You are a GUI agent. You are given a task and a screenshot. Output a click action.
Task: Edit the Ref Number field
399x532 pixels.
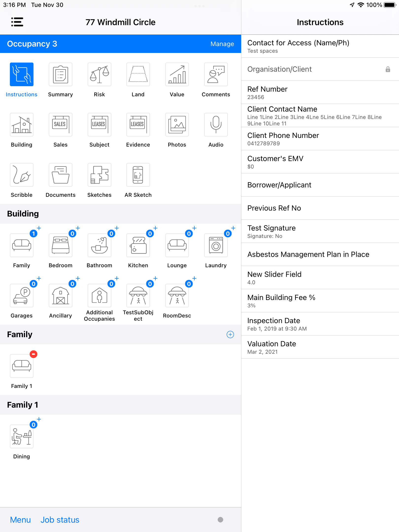click(x=320, y=92)
